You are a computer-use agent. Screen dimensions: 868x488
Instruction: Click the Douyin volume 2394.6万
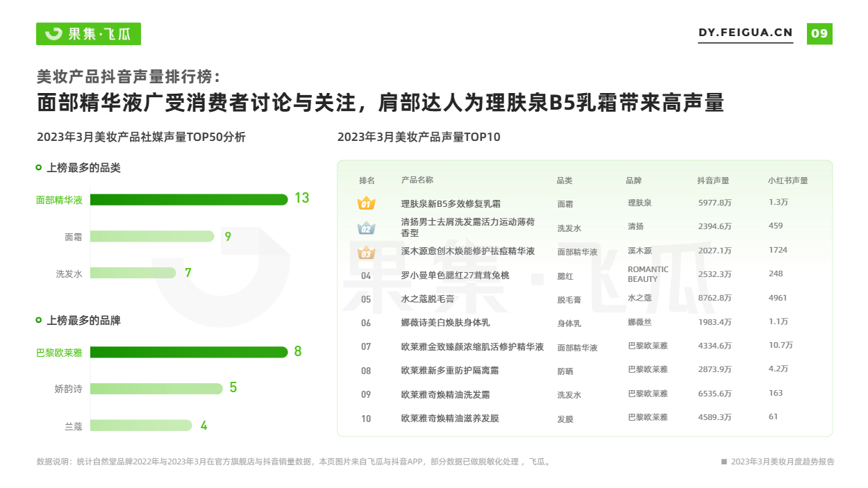[x=715, y=226]
